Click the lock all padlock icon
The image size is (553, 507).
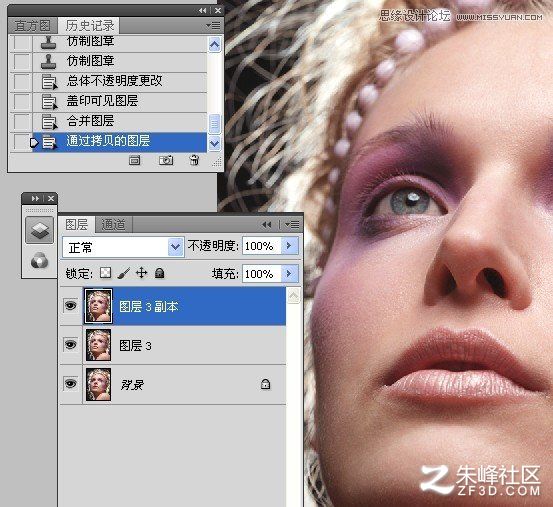pyautogui.click(x=159, y=273)
